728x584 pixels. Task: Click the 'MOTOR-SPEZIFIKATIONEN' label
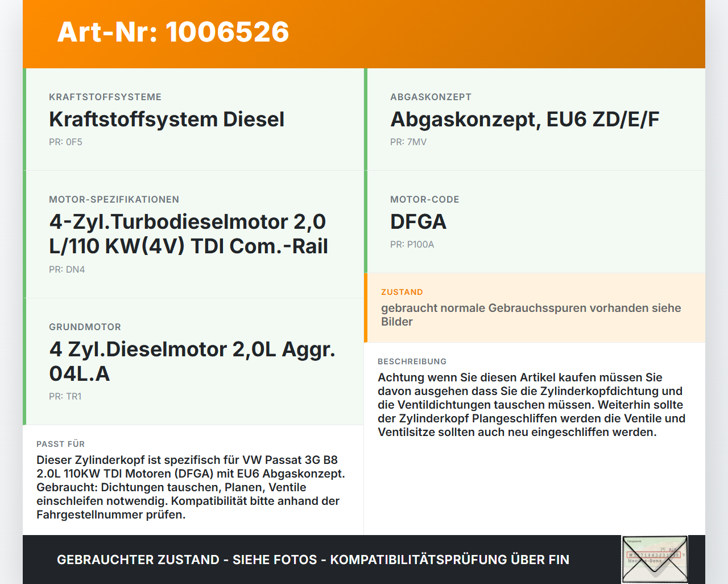[x=114, y=200]
